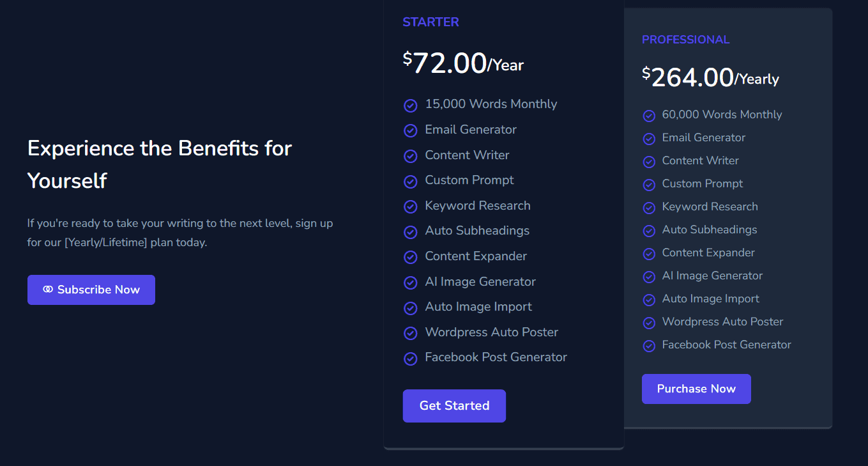Viewport: 868px width, 466px height.
Task: Click the $72.00/Year price label
Action: (462, 63)
